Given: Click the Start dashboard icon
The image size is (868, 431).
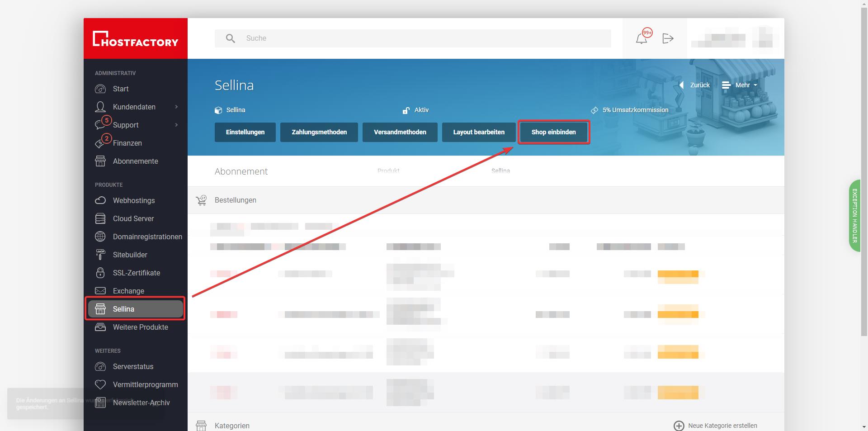Looking at the screenshot, I should point(100,89).
